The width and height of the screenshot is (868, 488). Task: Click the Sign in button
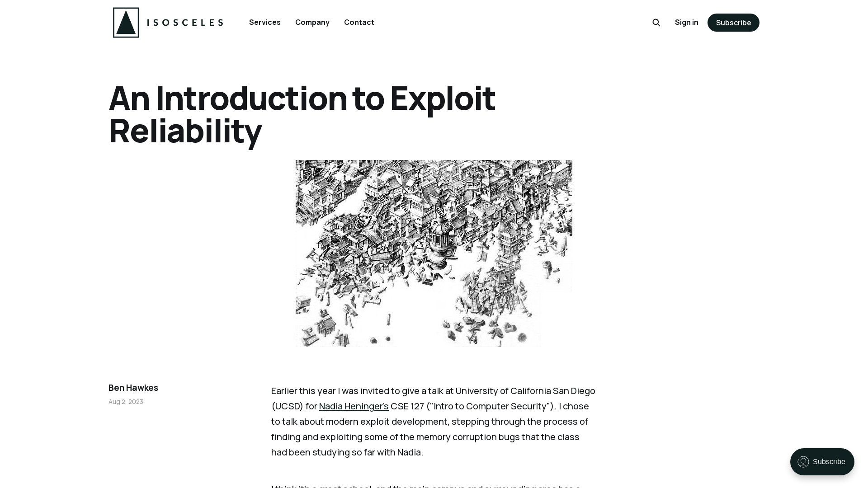pyautogui.click(x=687, y=22)
